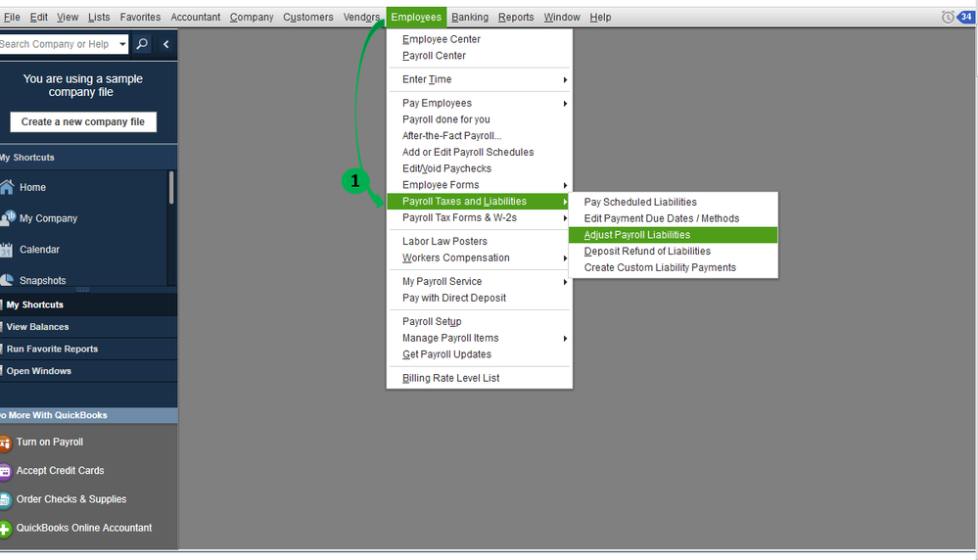Open the View menu

68,18
